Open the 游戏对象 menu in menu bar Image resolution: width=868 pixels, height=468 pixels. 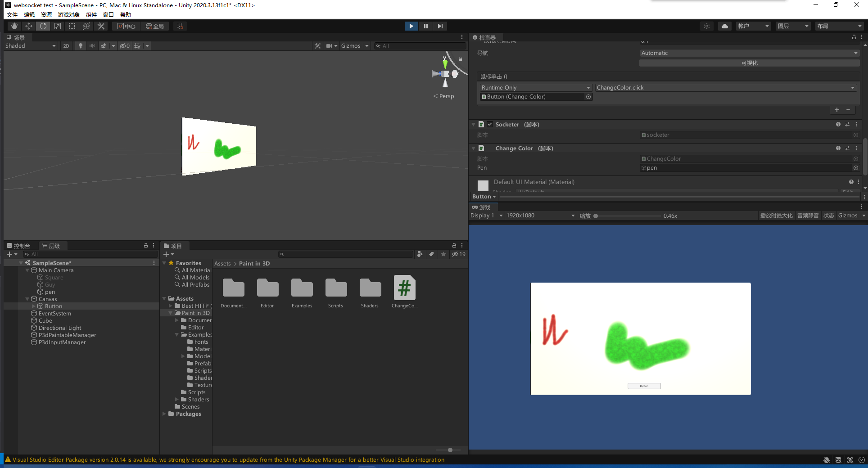point(68,14)
